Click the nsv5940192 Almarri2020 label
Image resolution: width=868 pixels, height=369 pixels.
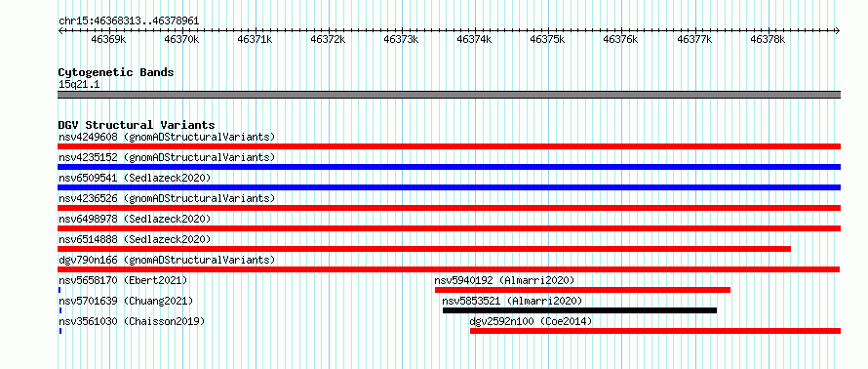pos(504,280)
